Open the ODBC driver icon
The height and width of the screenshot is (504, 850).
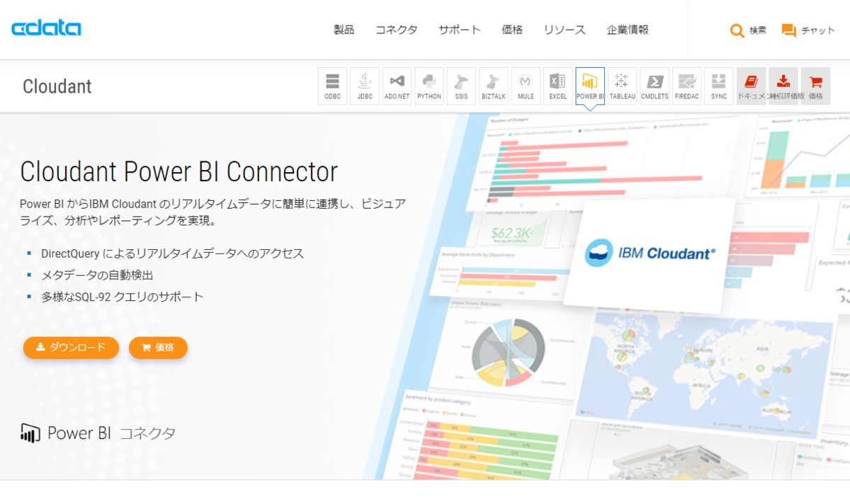(332, 86)
